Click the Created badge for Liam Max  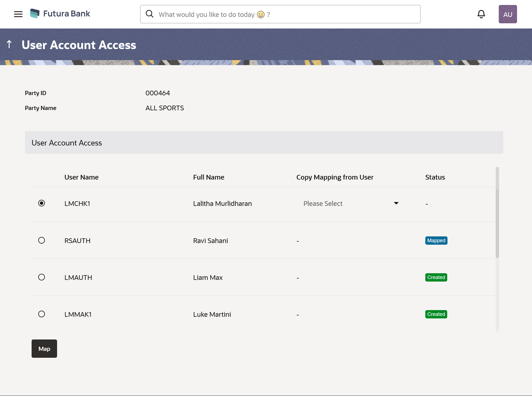point(436,277)
